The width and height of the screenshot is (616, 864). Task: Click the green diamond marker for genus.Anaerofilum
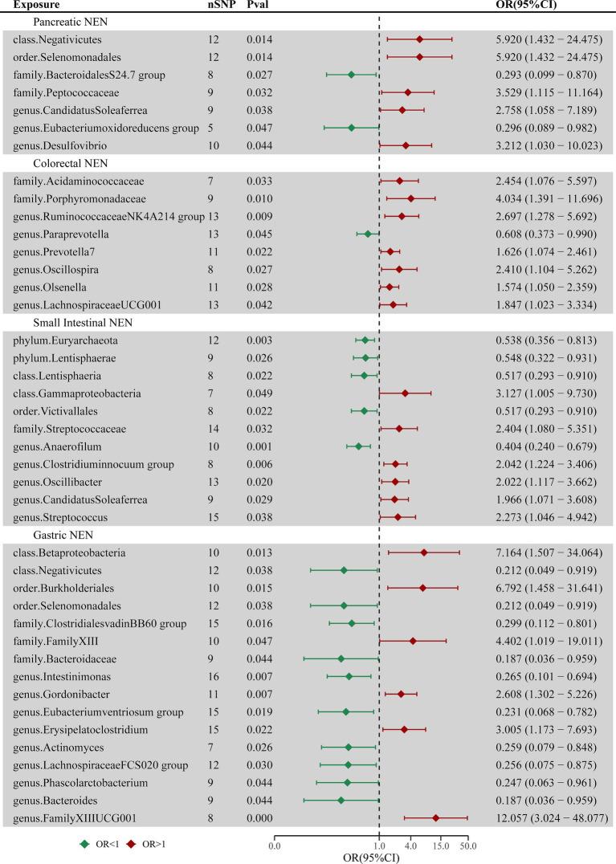click(358, 446)
